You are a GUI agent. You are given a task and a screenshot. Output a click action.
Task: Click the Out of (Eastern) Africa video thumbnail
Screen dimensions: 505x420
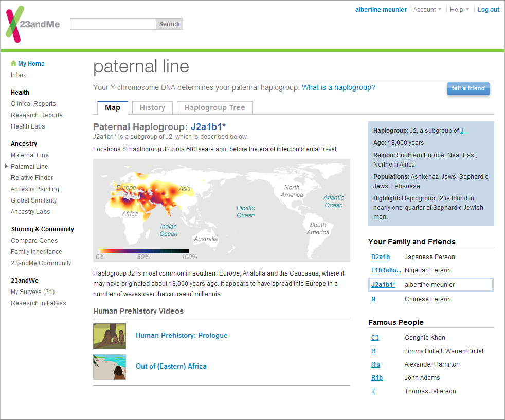click(x=110, y=367)
